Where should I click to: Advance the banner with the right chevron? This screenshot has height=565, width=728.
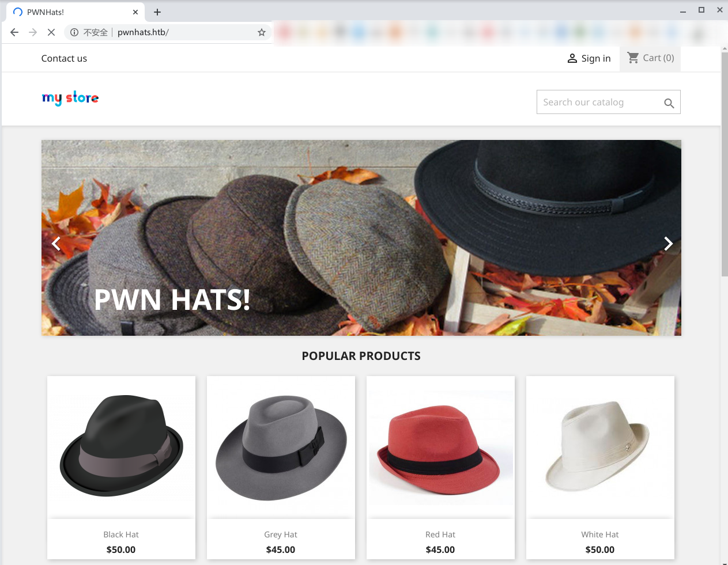coord(667,244)
